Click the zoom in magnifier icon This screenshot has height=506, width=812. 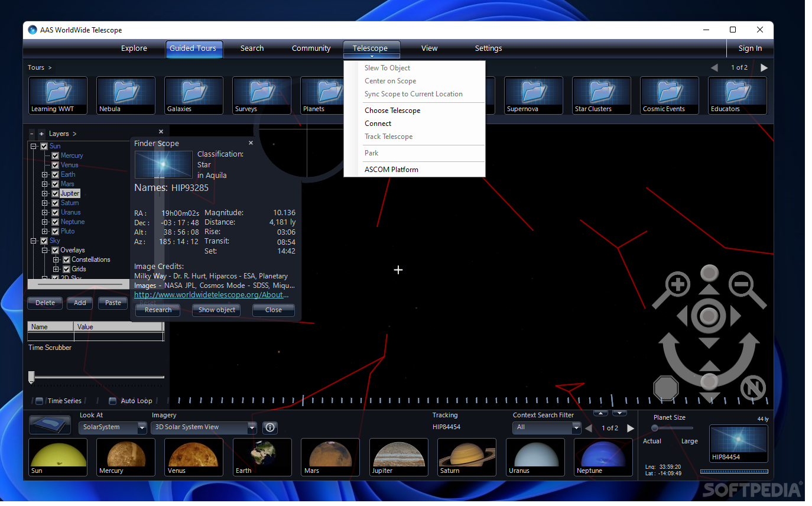677,286
